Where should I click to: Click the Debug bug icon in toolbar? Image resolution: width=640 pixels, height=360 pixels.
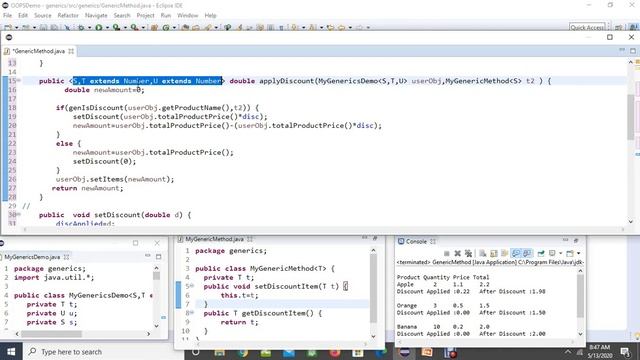(x=81, y=27)
